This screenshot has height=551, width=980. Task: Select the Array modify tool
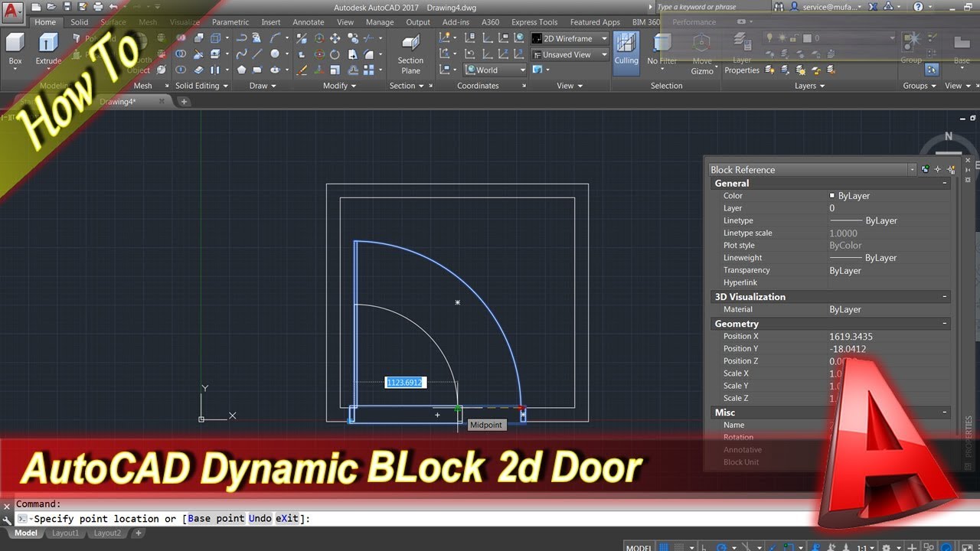pos(368,70)
